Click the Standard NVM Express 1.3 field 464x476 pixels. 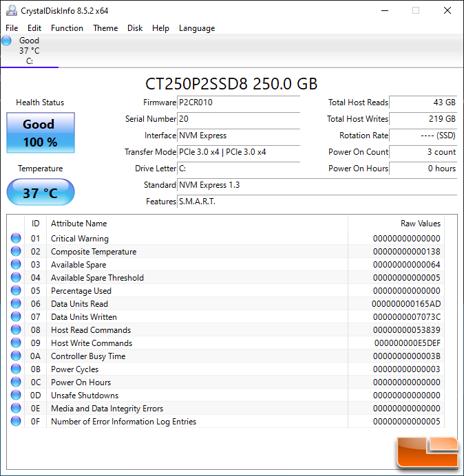317,185
